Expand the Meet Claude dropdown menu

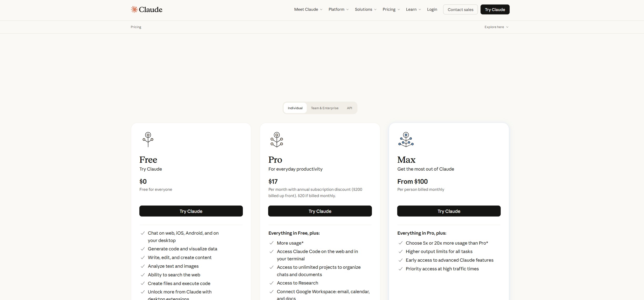pyautogui.click(x=308, y=9)
